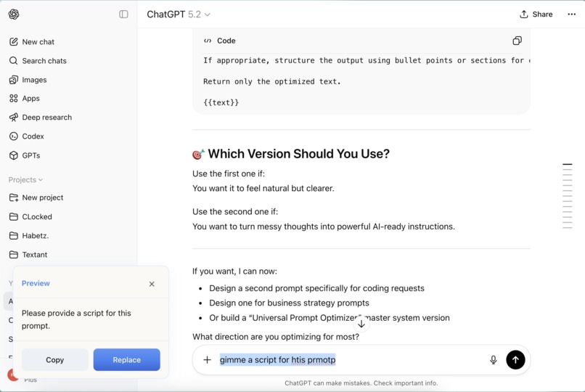
Task: Click the "Which Version Should You Use?" heading
Action: 299,154
